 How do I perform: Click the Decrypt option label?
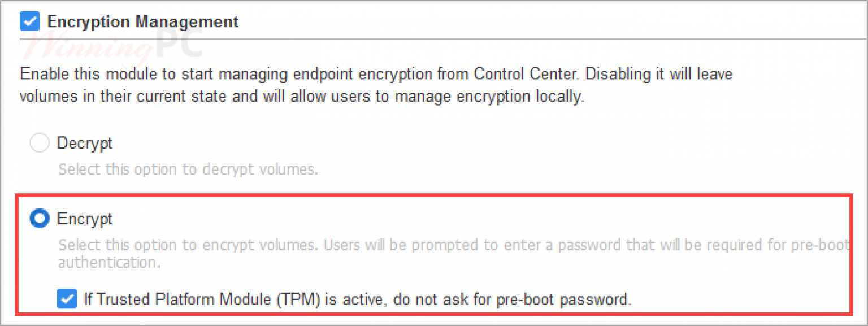[85, 143]
